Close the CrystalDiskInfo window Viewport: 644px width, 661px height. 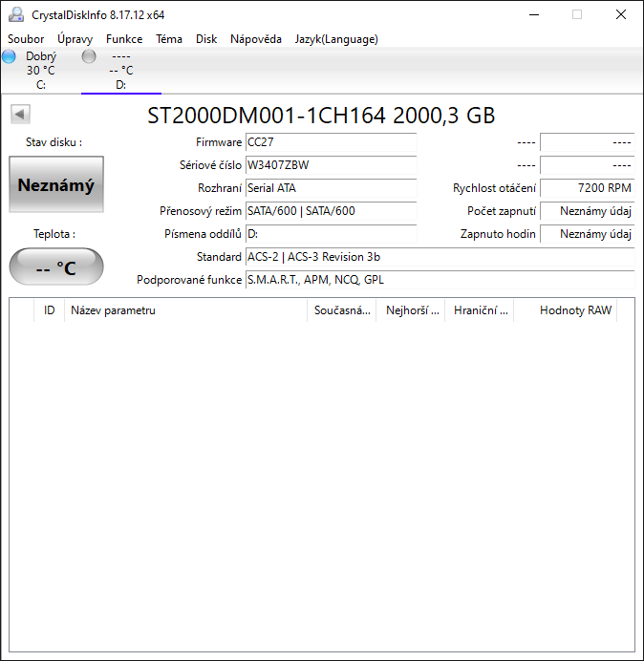(x=621, y=14)
